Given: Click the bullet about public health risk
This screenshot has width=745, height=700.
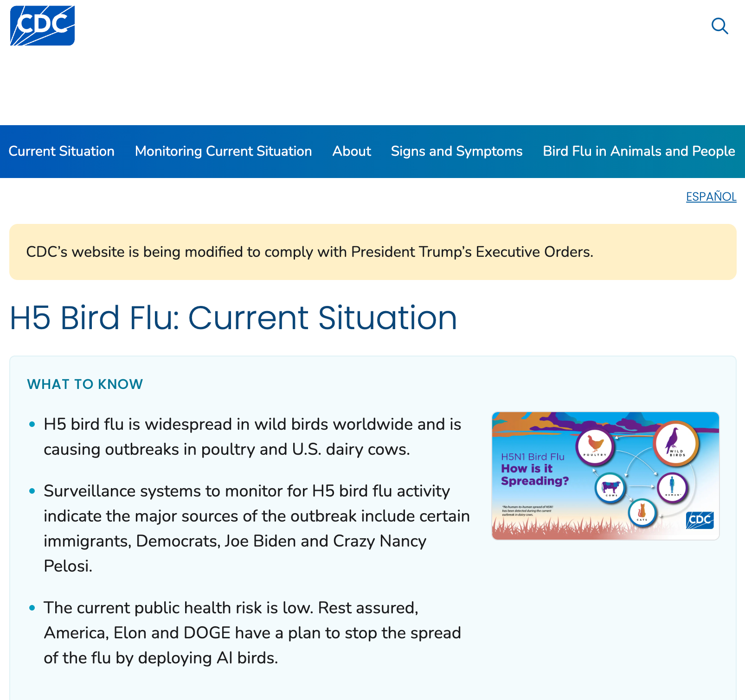Looking at the screenshot, I should point(252,633).
